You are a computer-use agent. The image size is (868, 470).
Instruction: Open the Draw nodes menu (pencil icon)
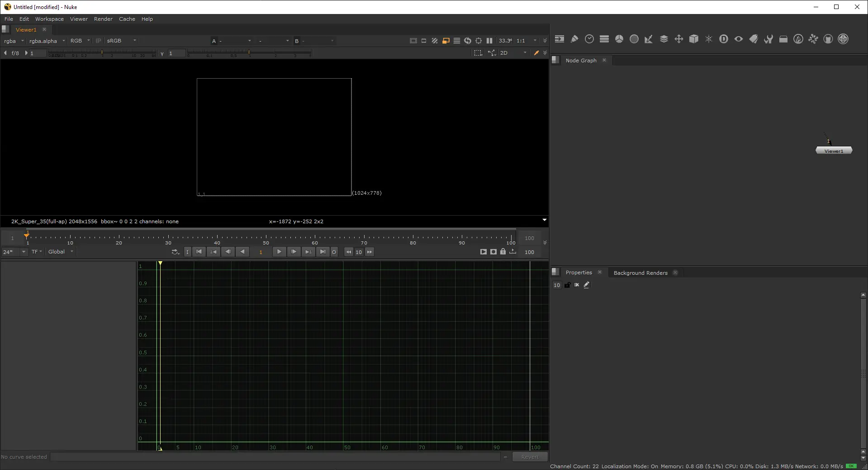(574, 39)
